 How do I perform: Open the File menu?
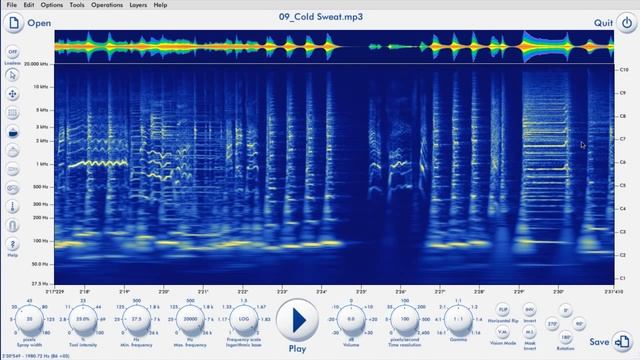tap(11, 5)
